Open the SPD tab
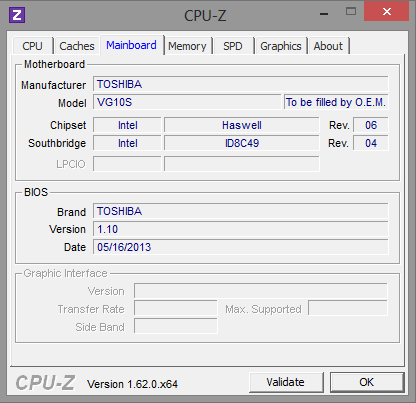This screenshot has height=403, width=416. pyautogui.click(x=233, y=46)
